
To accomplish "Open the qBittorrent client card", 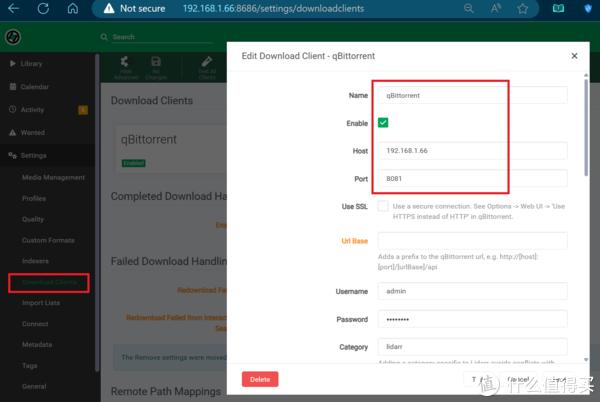I will click(171, 148).
